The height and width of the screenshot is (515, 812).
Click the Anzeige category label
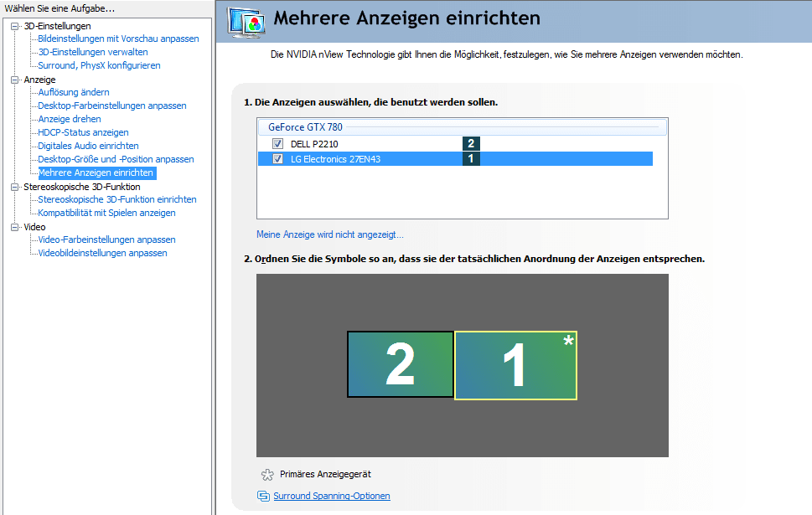pyautogui.click(x=39, y=80)
